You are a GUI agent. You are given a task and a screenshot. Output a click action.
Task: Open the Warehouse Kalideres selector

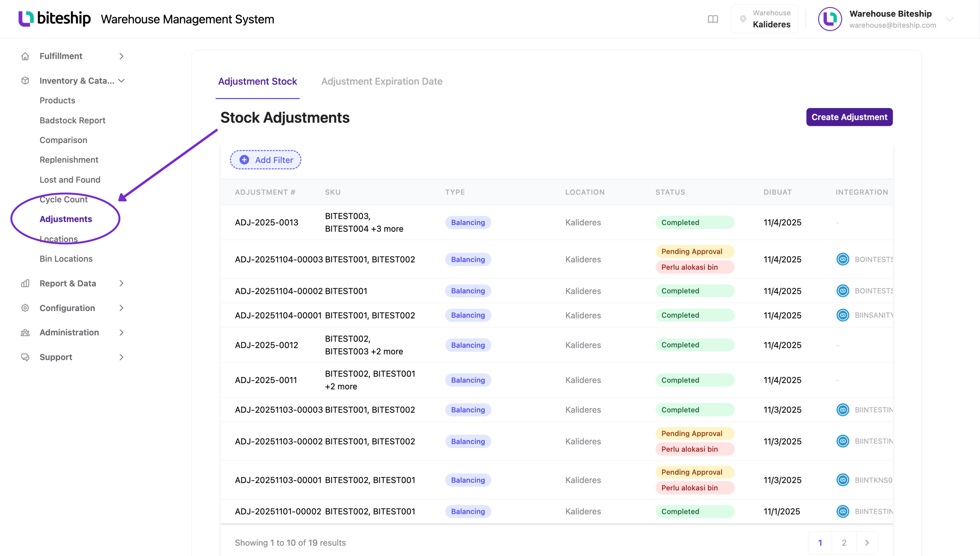click(x=765, y=19)
